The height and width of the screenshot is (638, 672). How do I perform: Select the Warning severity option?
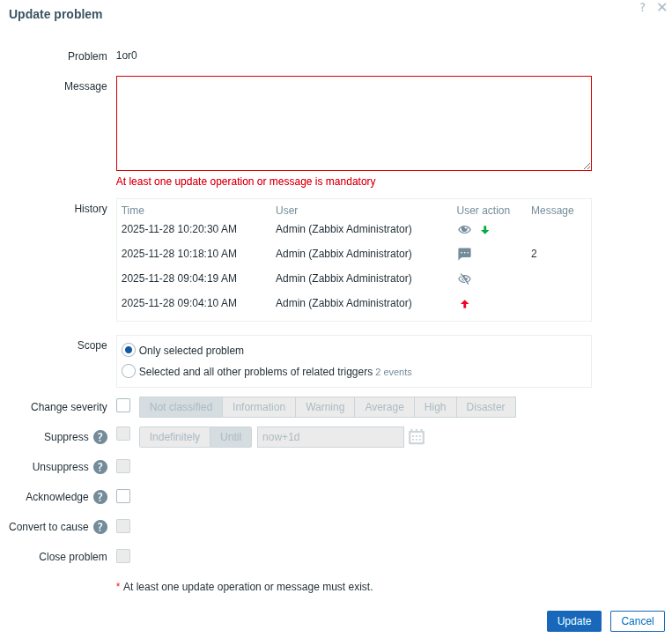click(x=324, y=407)
